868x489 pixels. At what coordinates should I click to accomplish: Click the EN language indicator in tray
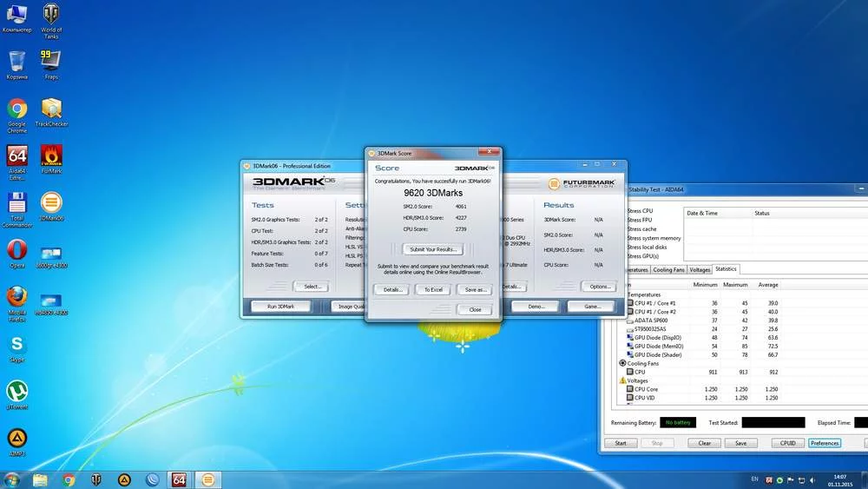[x=754, y=479]
